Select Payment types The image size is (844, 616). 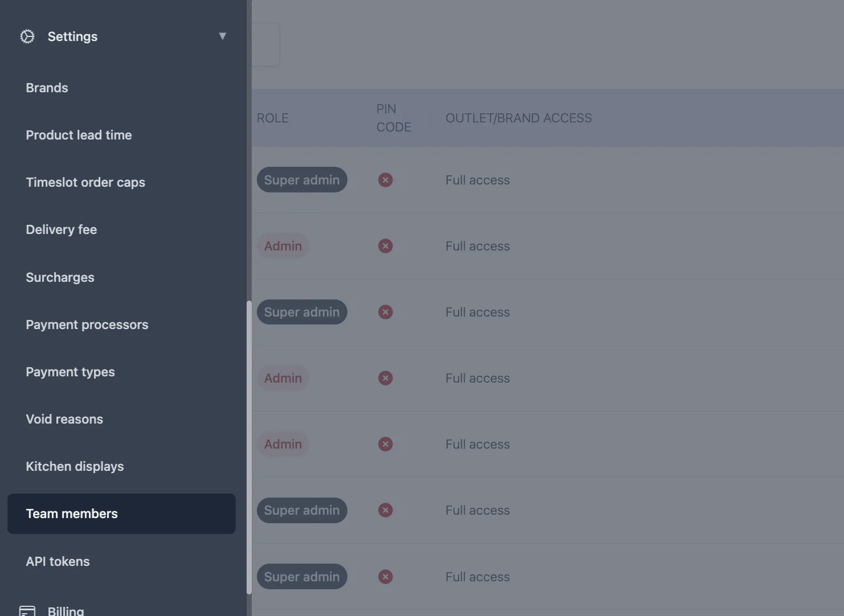pyautogui.click(x=70, y=372)
